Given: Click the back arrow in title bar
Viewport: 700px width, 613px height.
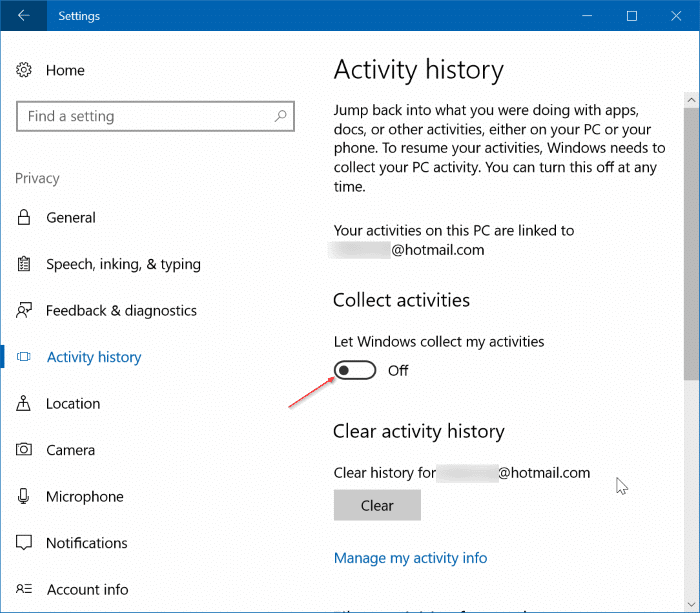Looking at the screenshot, I should tap(23, 16).
